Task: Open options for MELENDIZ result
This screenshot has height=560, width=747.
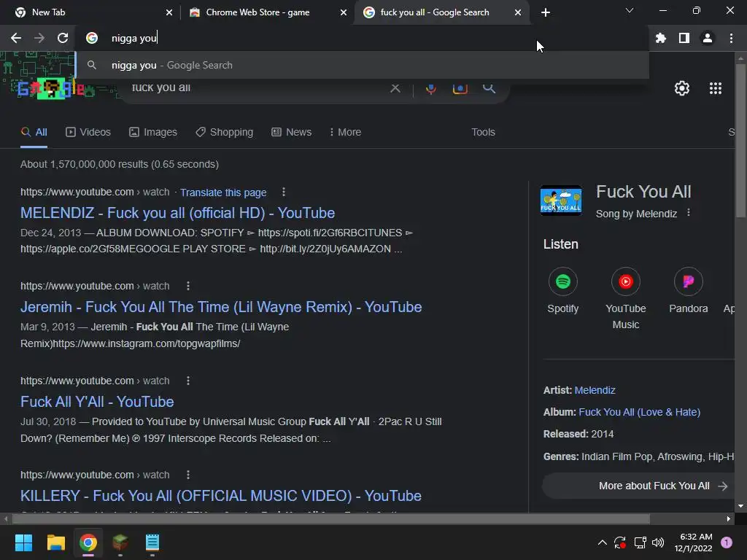Action: (284, 192)
